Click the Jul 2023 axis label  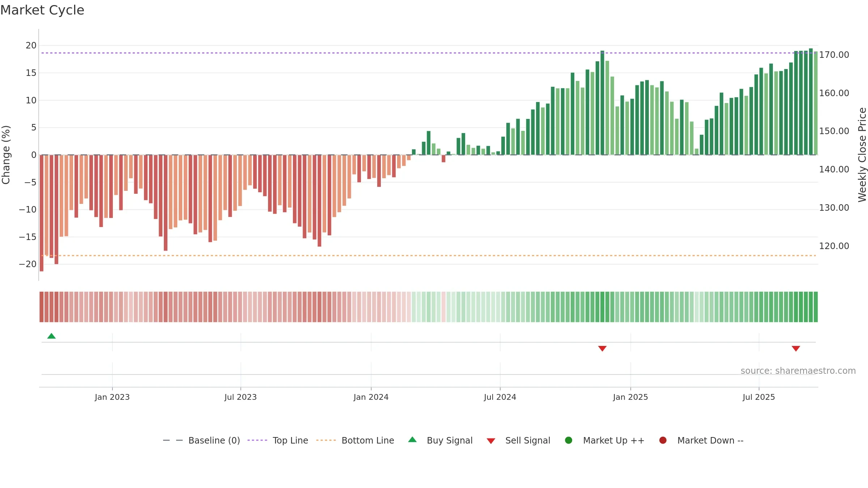[x=241, y=397]
